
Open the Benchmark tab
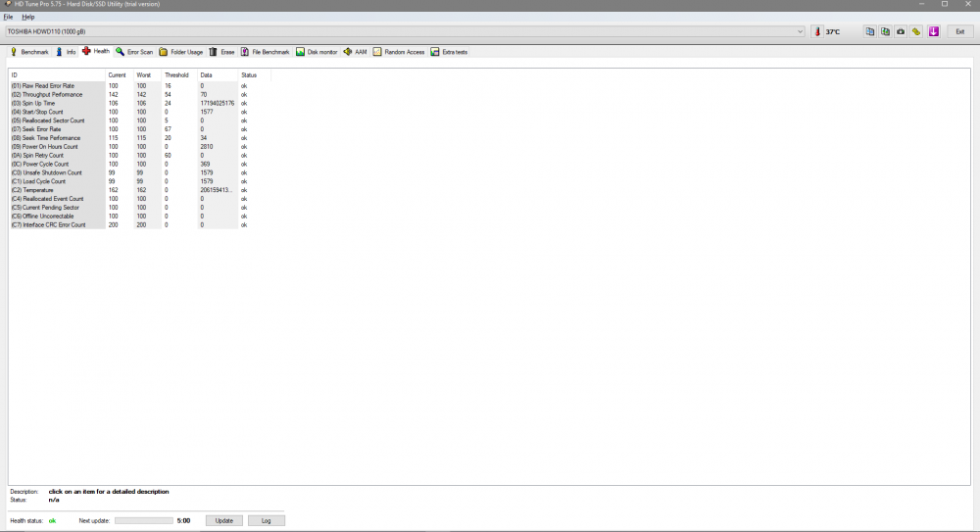[29, 52]
